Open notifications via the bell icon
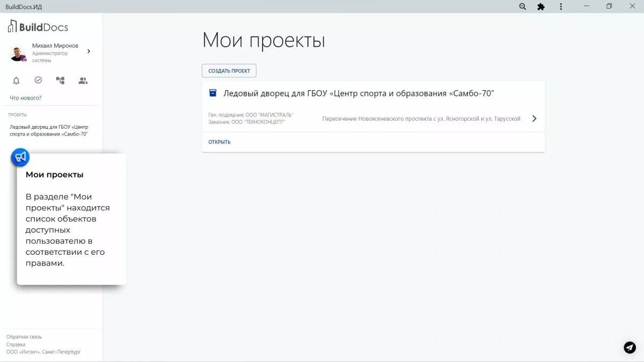 point(16,80)
